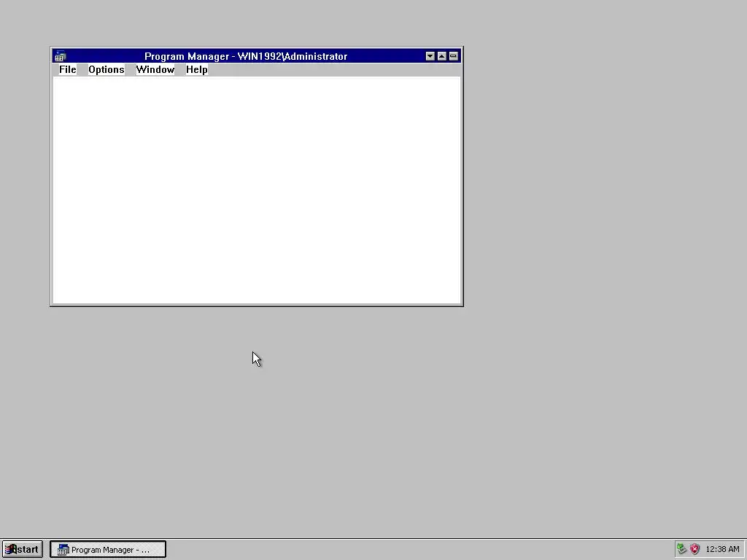The image size is (747, 560).
Task: Click the Start button on the taskbar
Action: (23, 549)
